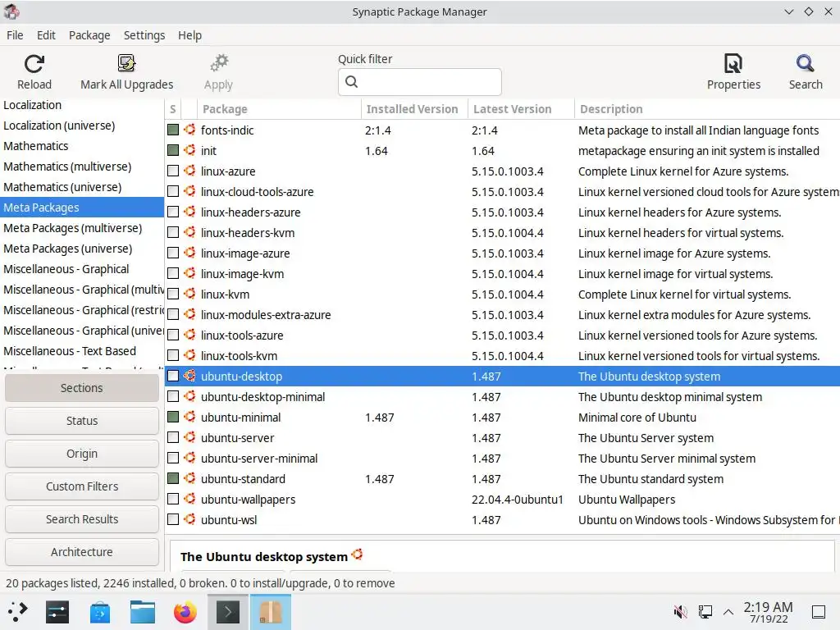Toggle the status checkbox for linux-azure
The height and width of the screenshot is (630, 840).
point(172,171)
